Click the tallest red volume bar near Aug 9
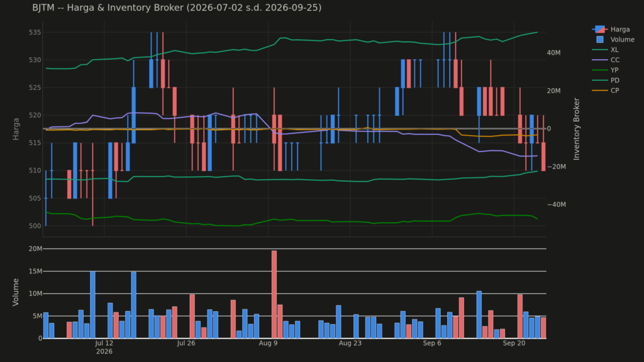The height and width of the screenshot is (362, 644). [x=274, y=294]
